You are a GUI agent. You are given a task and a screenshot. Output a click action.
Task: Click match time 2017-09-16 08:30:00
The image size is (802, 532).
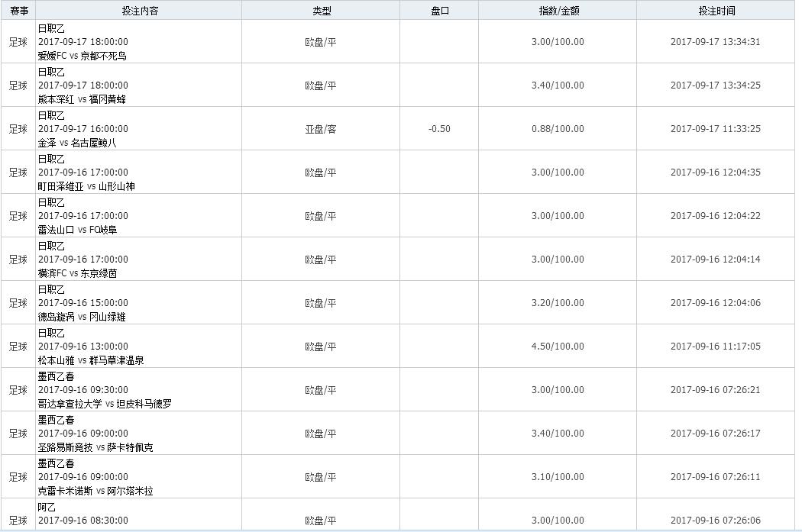coord(82,521)
